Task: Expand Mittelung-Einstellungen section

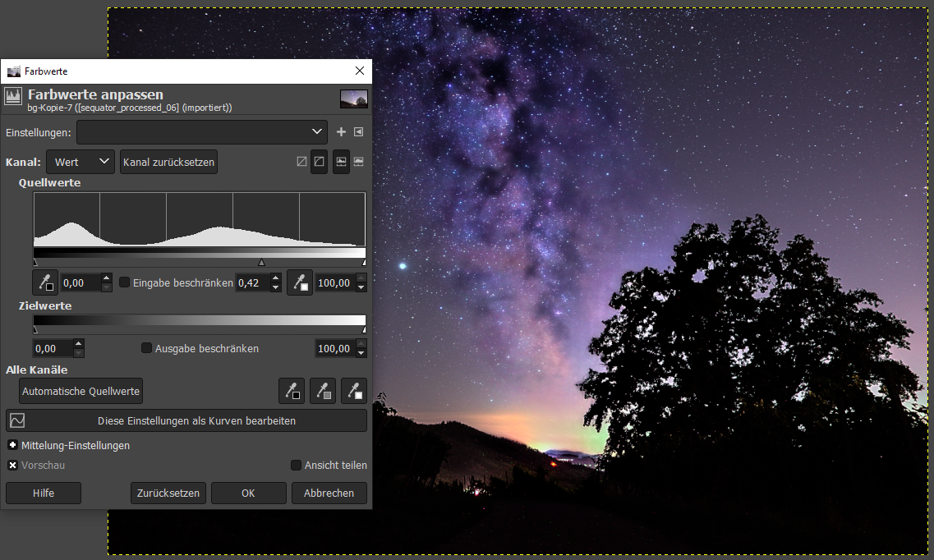Action: (x=12, y=445)
